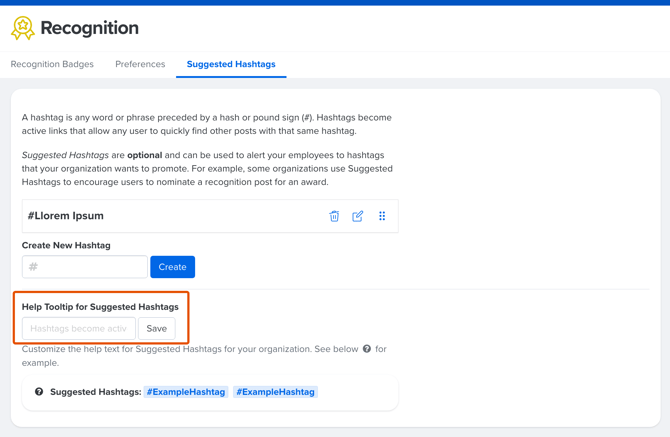Image resolution: width=670 pixels, height=437 pixels.
Task: Edit the #Llorem Ipsum hashtag
Action: [x=358, y=216]
